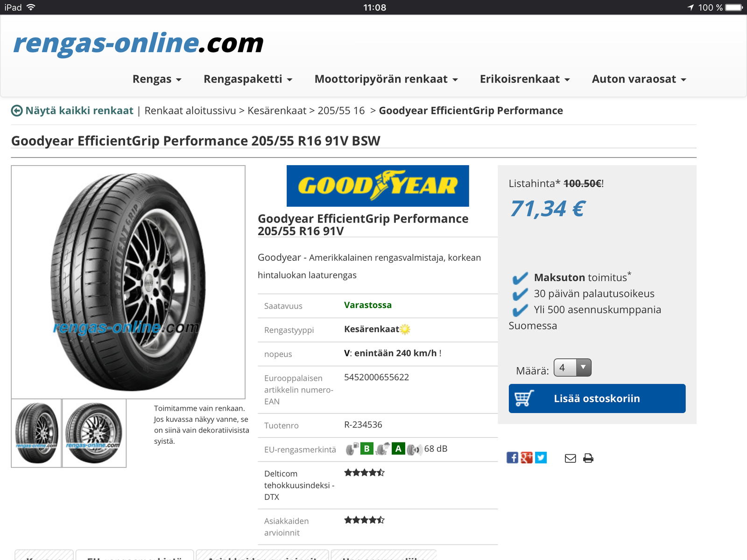Screen dimensions: 747x560
Task: Select the first tire thumbnail image
Action: [36, 433]
